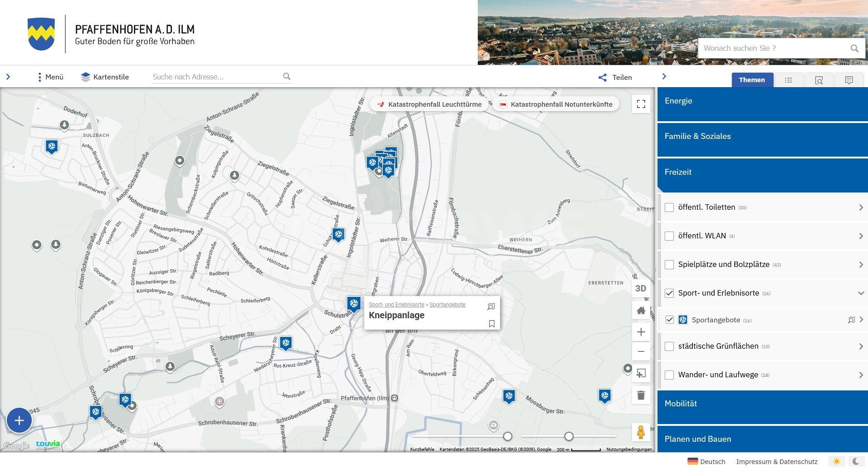This screenshot has height=469, width=868.
Task: Open the Menü menu
Action: 51,77
